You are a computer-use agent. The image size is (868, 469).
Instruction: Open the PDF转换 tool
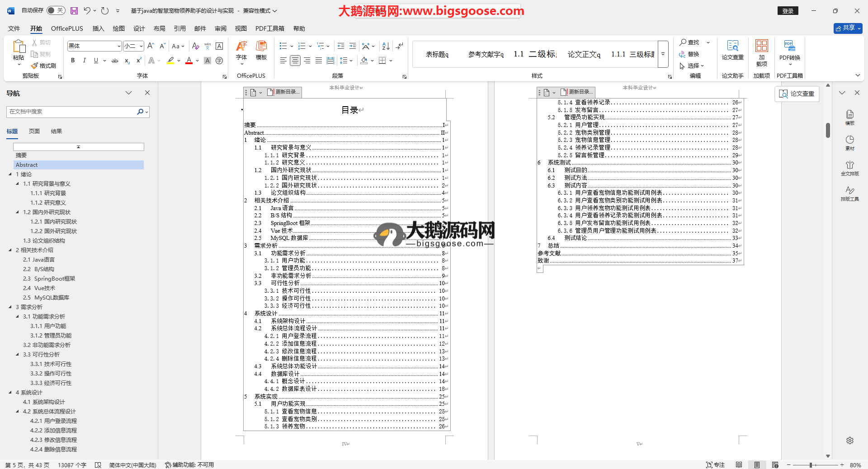coord(789,50)
